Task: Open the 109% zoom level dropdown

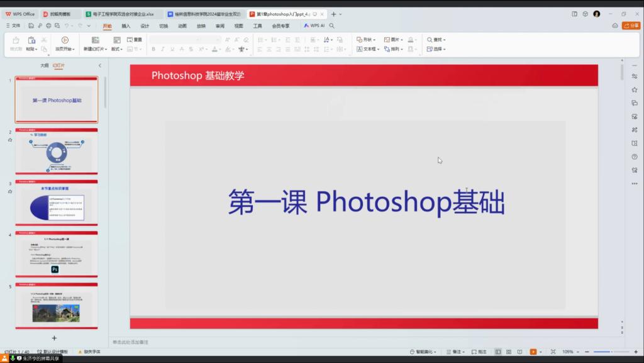Action: pyautogui.click(x=570, y=352)
